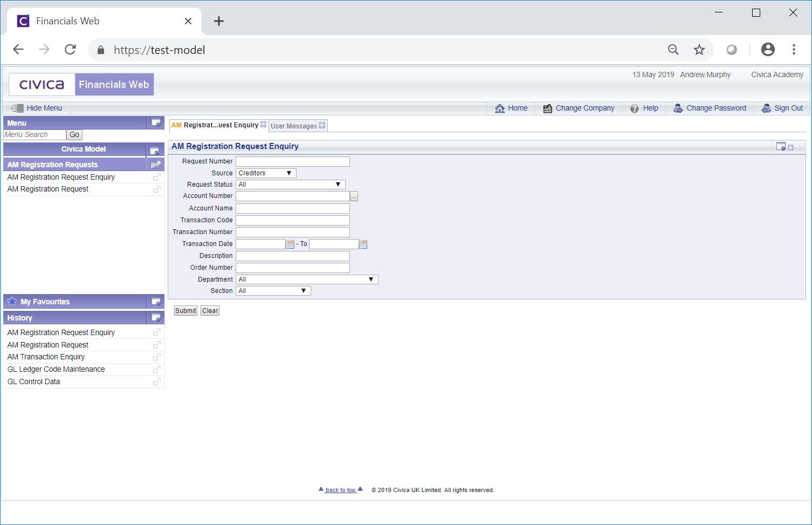Collapse the Menu panel header icon
Viewport: 812px width, 525px height.
156,123
